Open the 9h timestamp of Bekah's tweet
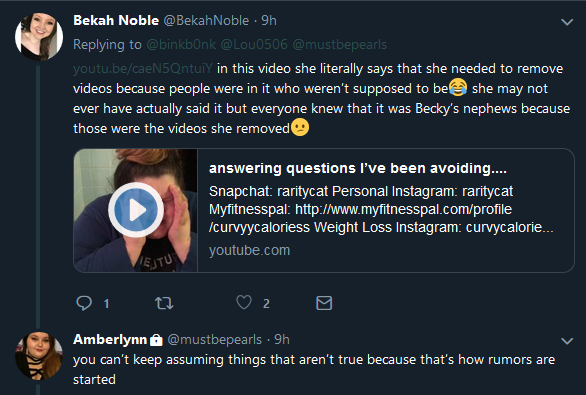The image size is (586, 395). coord(269,20)
